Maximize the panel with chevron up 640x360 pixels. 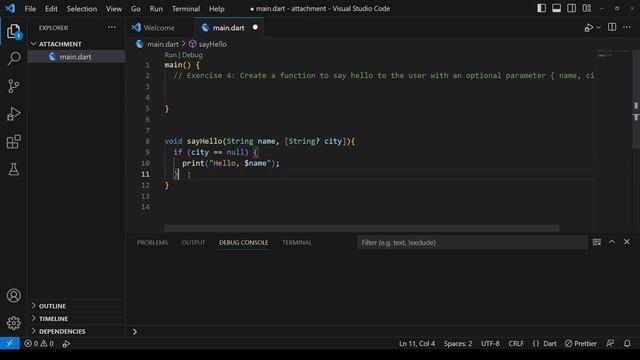[612, 242]
